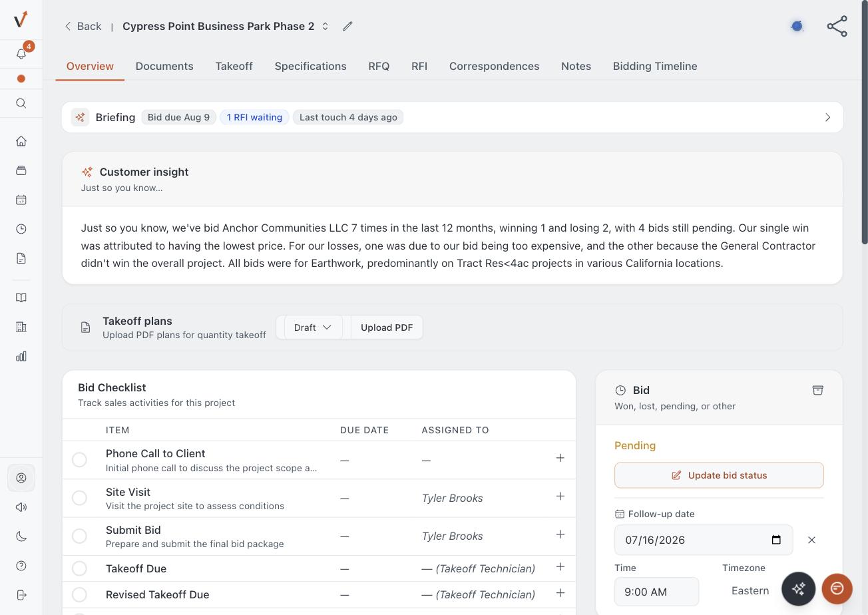The height and width of the screenshot is (615, 868).
Task: Go Back to previous page
Action: tap(83, 26)
